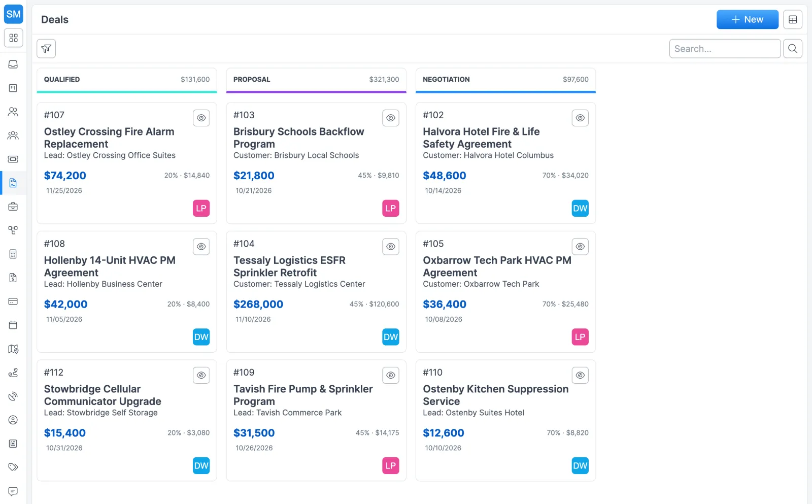Click the search magnifier button
The image size is (812, 504).
coord(793,49)
